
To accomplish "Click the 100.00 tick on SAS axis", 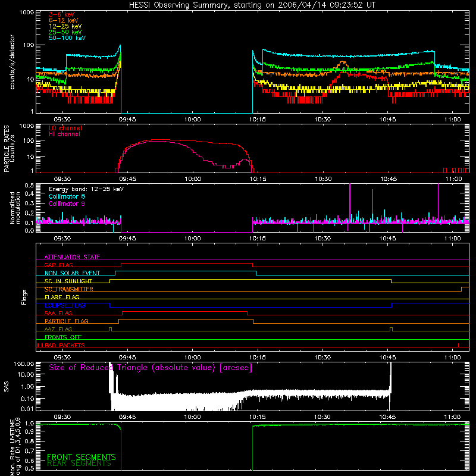I will (x=24, y=364).
